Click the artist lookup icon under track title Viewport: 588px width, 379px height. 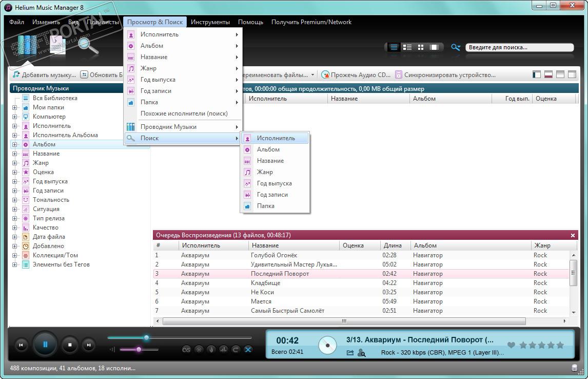pyautogui.click(x=362, y=353)
